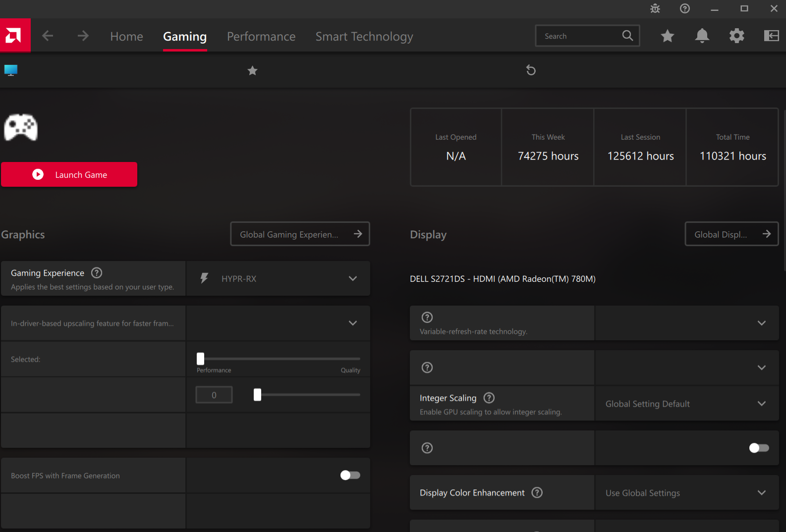Image resolution: width=786 pixels, height=532 pixels.
Task: Show help for Integer Scaling
Action: pos(489,398)
